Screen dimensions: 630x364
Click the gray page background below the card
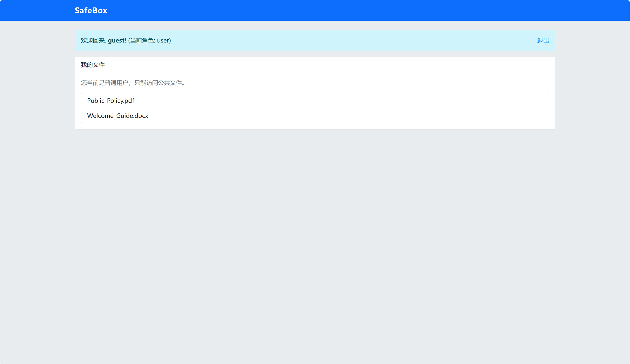click(315, 225)
